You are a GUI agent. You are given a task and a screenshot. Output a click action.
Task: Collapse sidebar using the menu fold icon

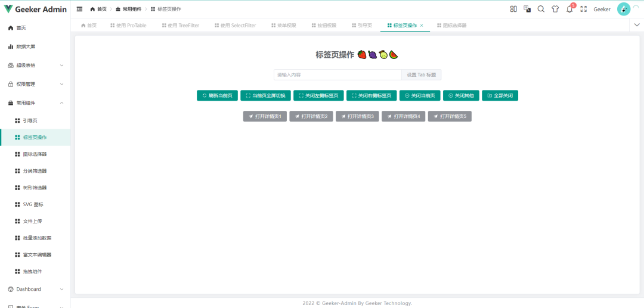point(80,9)
